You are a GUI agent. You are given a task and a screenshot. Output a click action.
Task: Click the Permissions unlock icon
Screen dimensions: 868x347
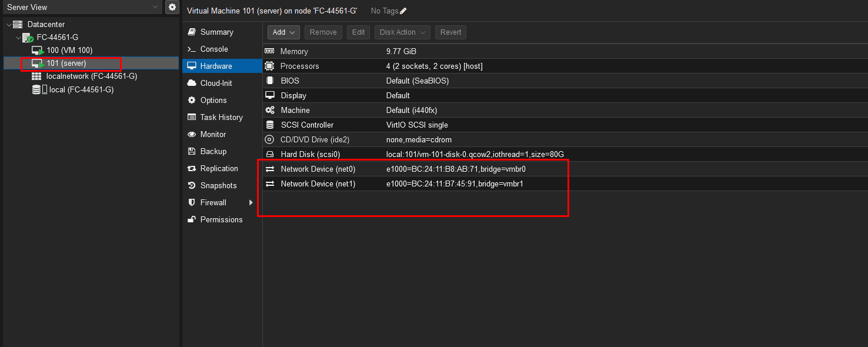point(191,220)
